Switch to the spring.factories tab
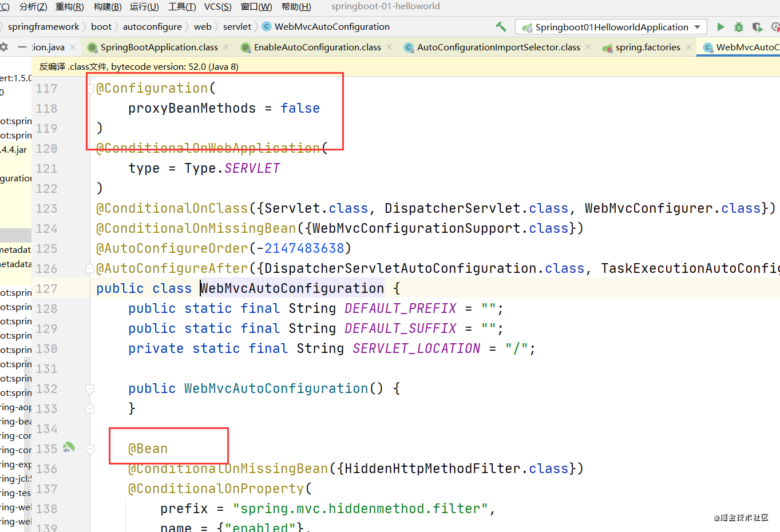The image size is (780, 532). (648, 47)
